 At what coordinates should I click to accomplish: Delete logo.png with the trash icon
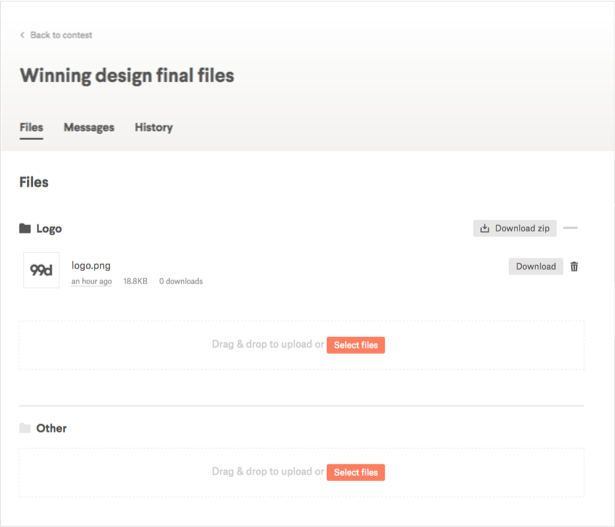pos(574,267)
